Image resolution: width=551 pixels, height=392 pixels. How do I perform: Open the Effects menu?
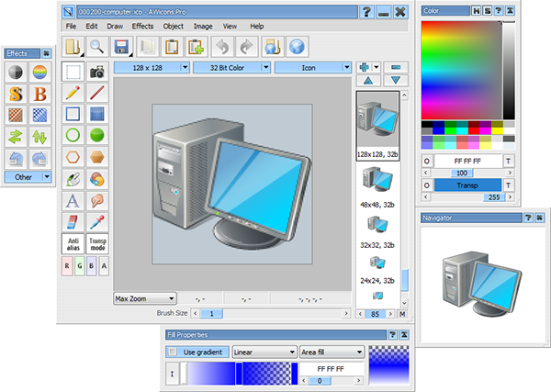142,27
